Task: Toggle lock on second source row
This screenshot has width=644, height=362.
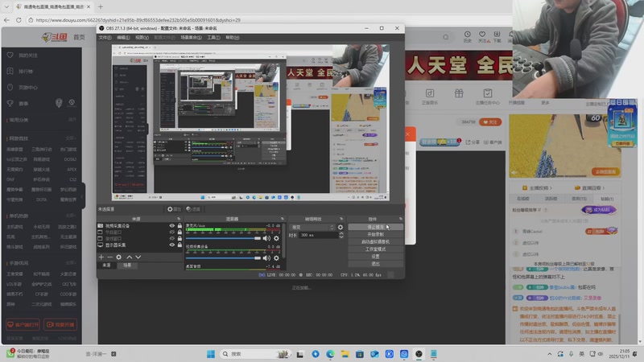Action: tap(180, 232)
